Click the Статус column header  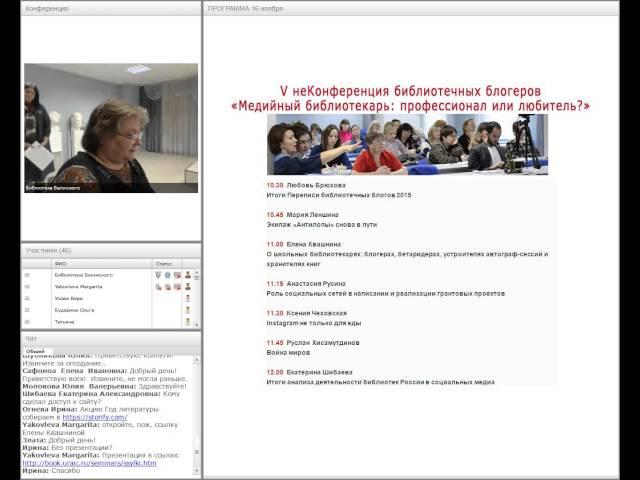tap(163, 263)
